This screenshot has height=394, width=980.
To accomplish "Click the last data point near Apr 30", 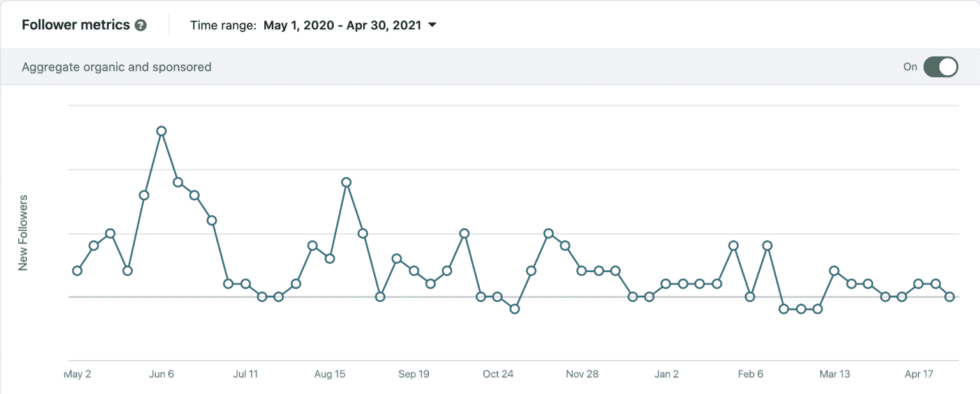I will (x=950, y=296).
